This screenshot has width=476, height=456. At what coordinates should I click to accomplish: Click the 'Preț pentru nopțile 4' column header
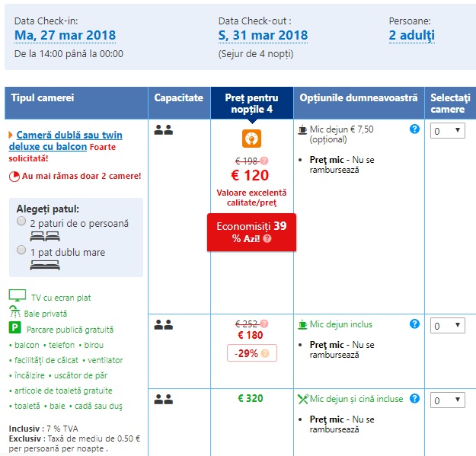tap(251, 104)
